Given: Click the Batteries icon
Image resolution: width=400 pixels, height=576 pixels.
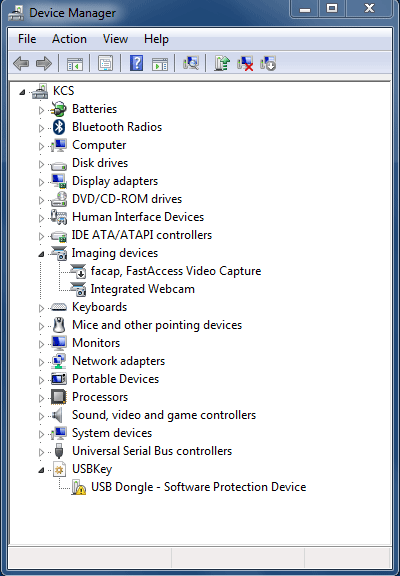Looking at the screenshot, I should 59,109.
